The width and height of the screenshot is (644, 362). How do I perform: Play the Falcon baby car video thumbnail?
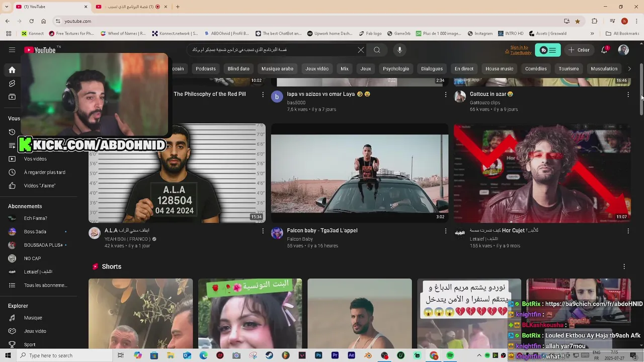(359, 173)
